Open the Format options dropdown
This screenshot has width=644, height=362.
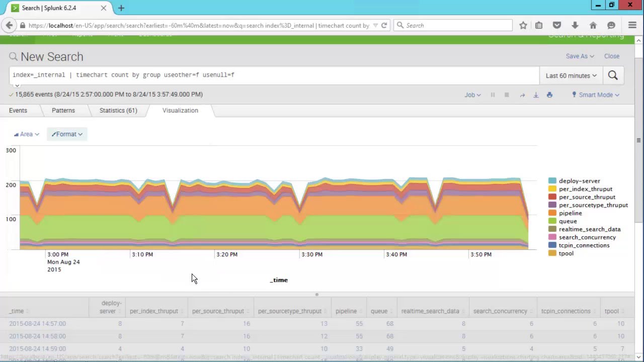pyautogui.click(x=67, y=134)
